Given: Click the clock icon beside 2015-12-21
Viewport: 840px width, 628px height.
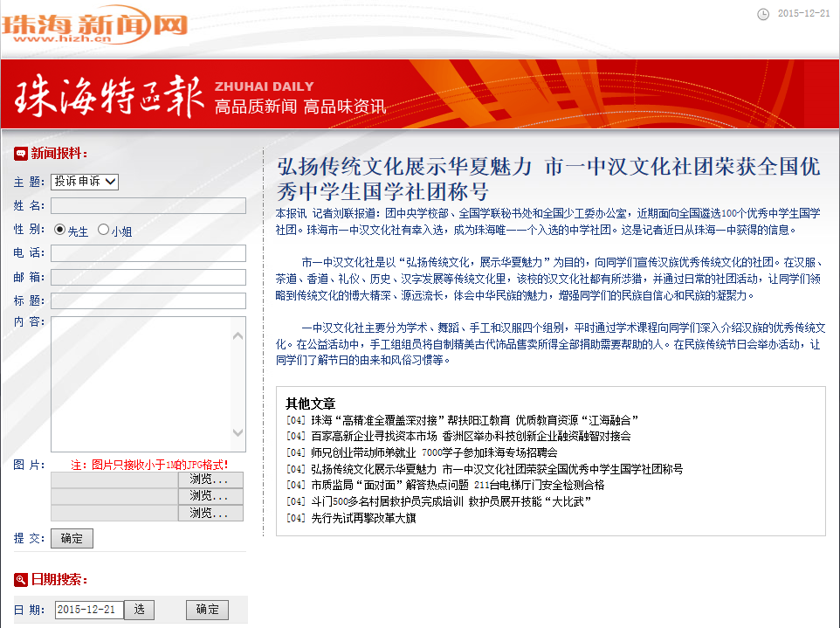Looking at the screenshot, I should pos(763,14).
